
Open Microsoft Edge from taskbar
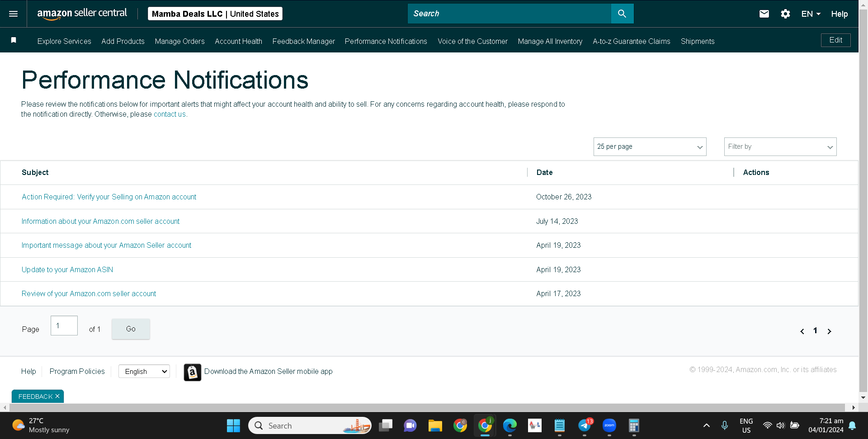(x=510, y=425)
